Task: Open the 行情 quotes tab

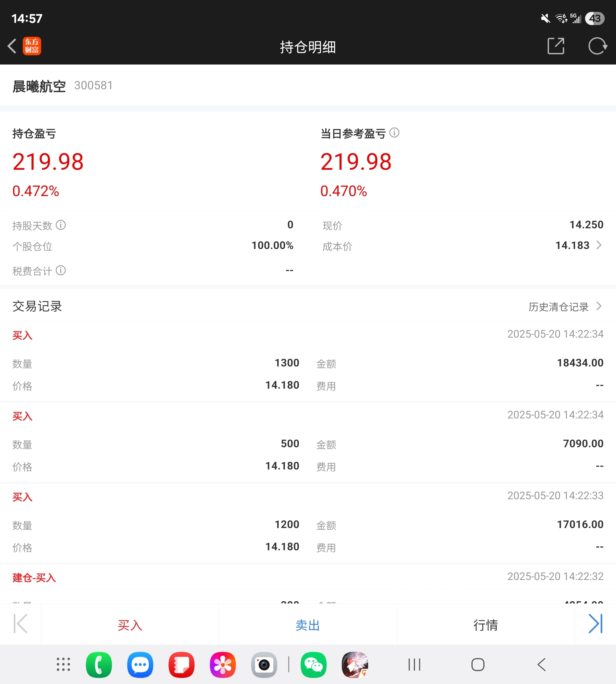Action: [485, 625]
